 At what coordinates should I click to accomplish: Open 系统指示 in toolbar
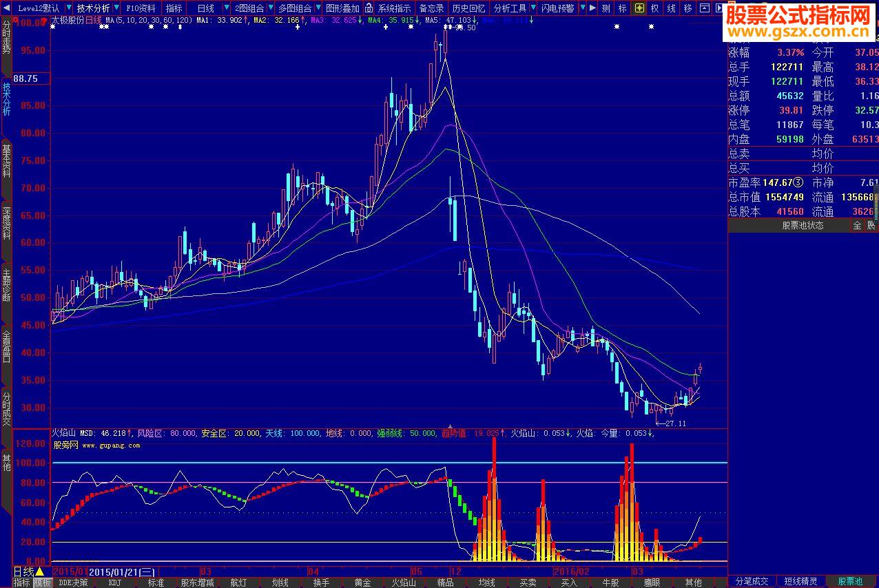[394, 8]
